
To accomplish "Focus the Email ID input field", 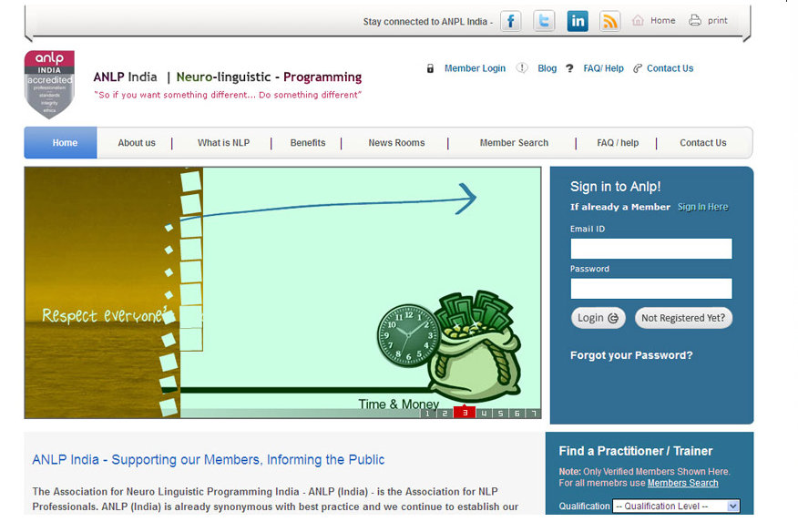I will [x=651, y=249].
